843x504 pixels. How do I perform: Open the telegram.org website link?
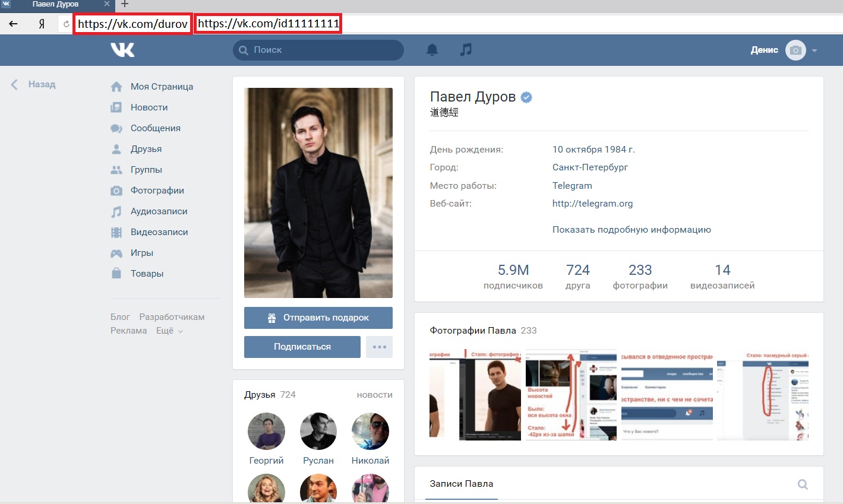[x=592, y=204]
